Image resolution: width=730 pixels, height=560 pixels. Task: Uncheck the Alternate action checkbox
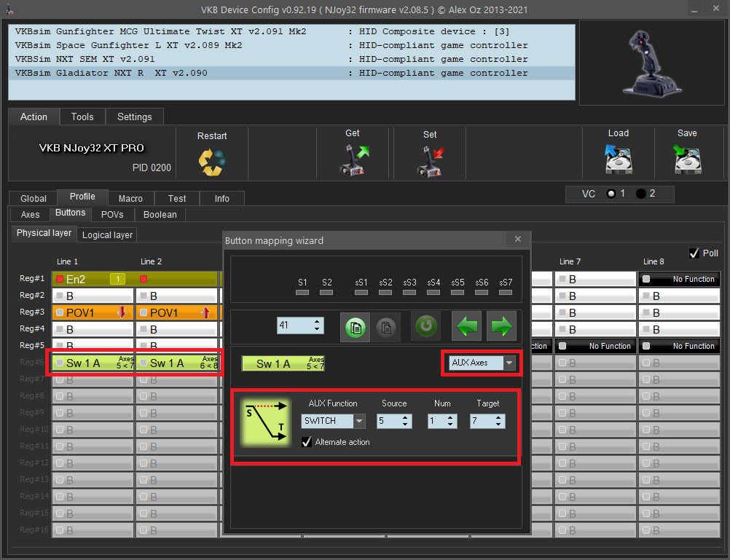point(307,442)
